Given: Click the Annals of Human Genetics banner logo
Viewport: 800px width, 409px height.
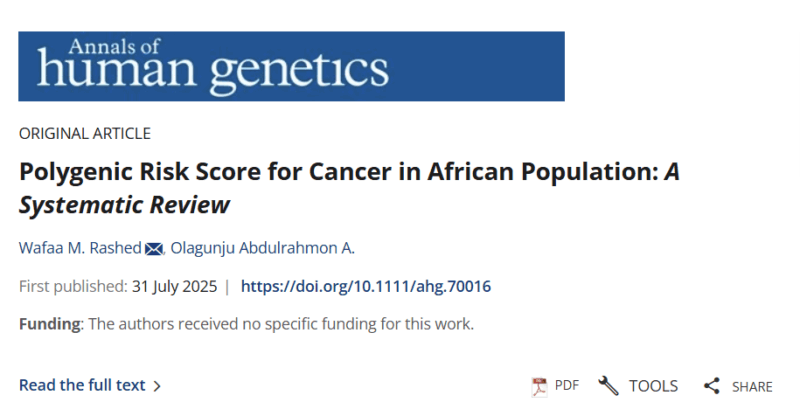Looking at the screenshot, I should pyautogui.click(x=291, y=66).
